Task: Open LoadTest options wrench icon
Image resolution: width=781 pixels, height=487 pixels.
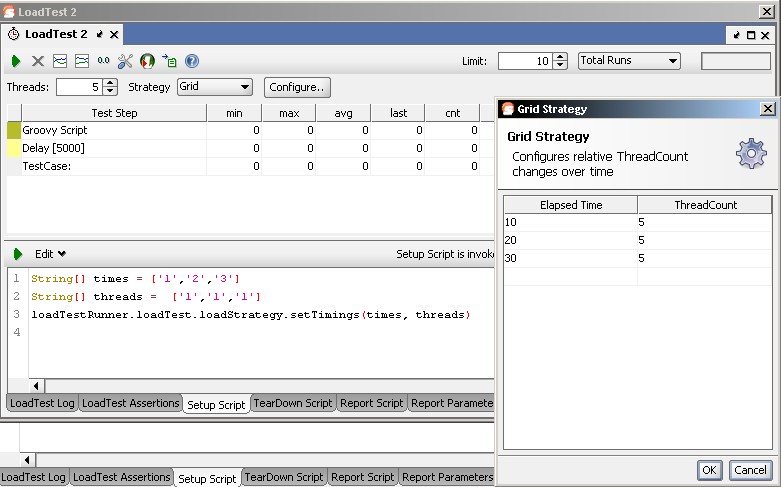Action: click(125, 61)
